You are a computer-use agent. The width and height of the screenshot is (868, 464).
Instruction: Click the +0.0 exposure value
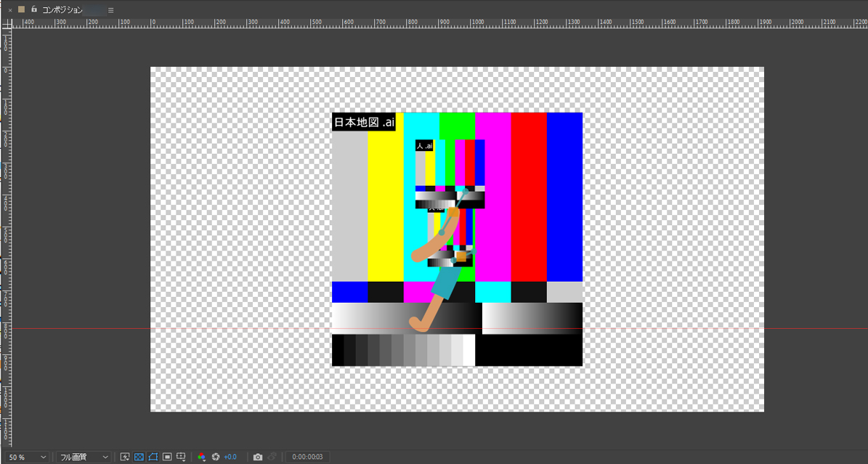coord(230,457)
